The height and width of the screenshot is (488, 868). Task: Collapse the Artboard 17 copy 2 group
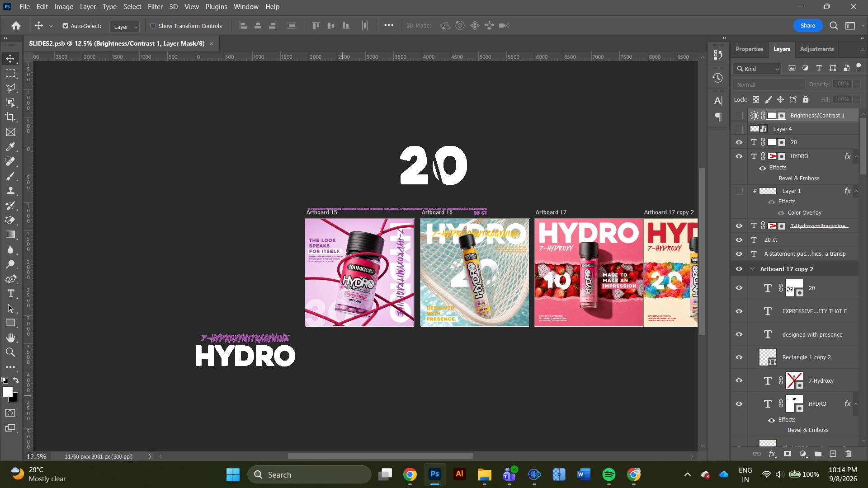[752, 269]
